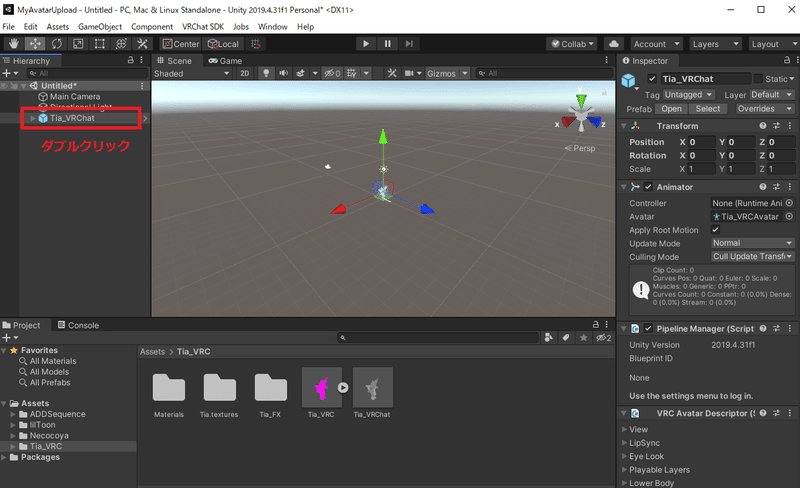
Task: Toggle Local handle rotation
Action: click(x=223, y=44)
